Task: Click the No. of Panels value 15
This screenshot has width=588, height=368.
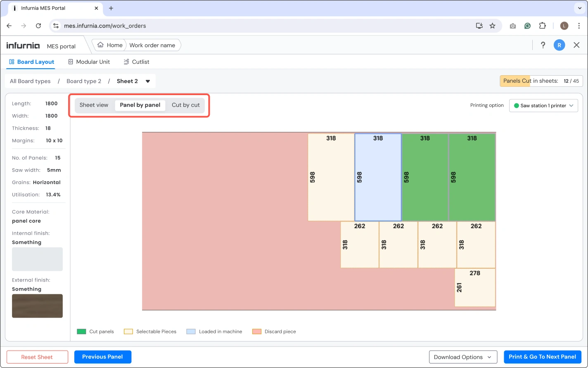Action: click(58, 158)
